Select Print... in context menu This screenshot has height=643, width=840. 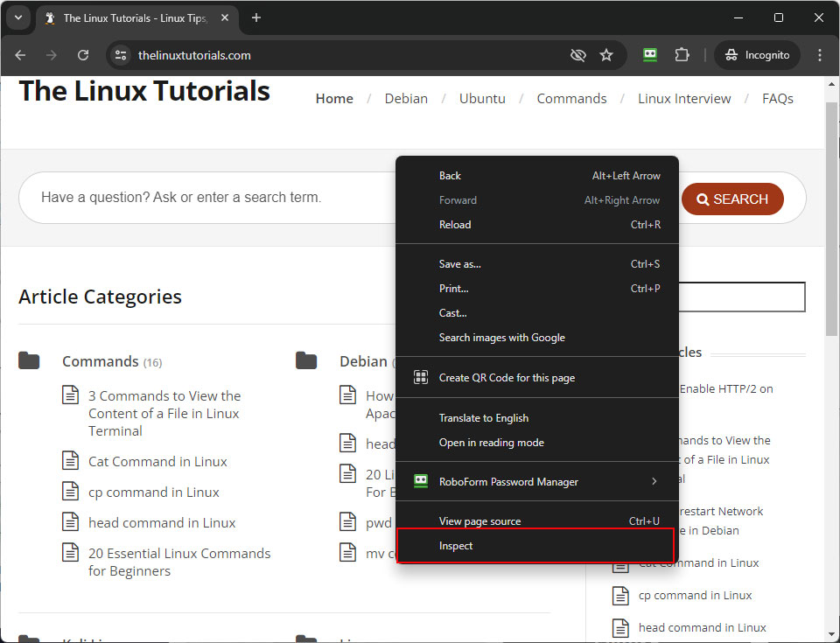(537, 289)
